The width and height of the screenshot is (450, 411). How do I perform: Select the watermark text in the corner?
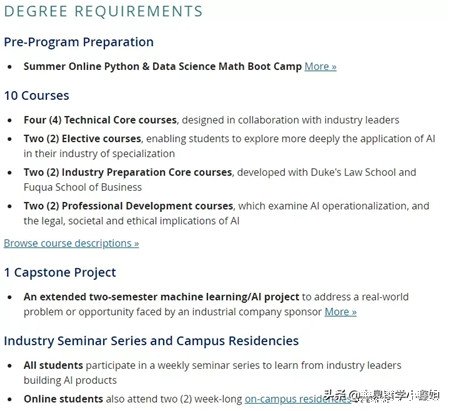coord(382,396)
